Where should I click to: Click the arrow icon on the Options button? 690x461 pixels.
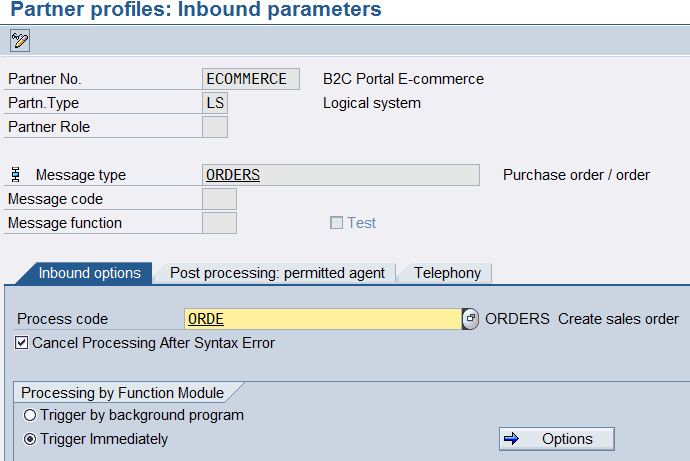[512, 439]
